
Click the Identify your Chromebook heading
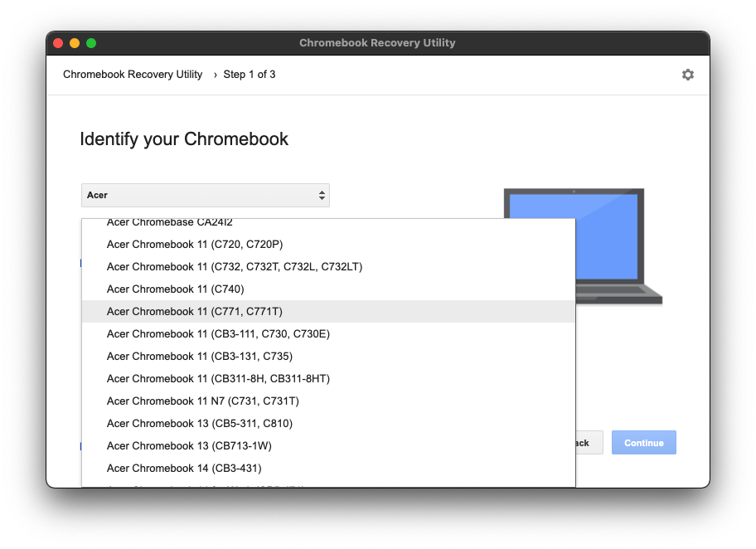tap(184, 139)
